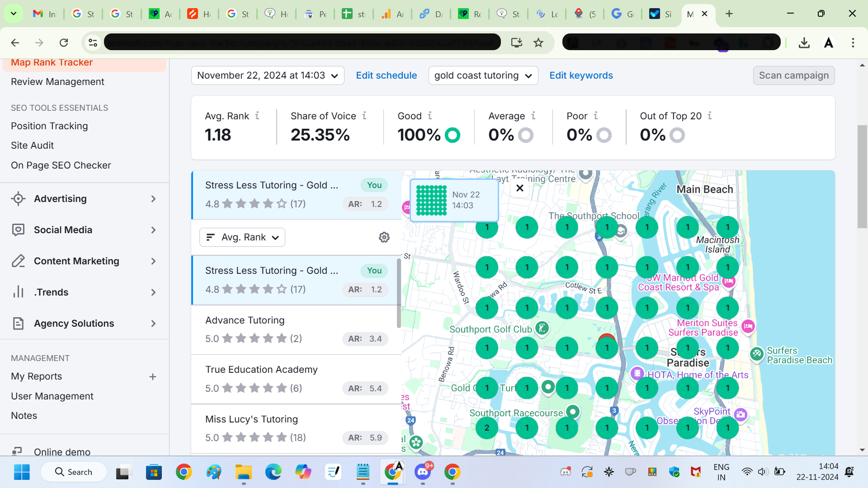Open the gold coast tutoring keyword dropdown
The height and width of the screenshot is (488, 868).
[x=483, y=75]
